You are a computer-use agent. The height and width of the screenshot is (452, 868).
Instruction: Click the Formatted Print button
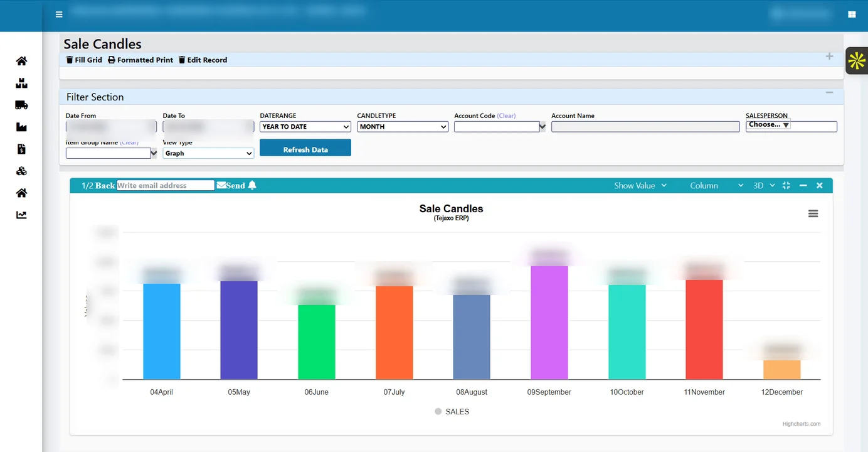(x=140, y=60)
